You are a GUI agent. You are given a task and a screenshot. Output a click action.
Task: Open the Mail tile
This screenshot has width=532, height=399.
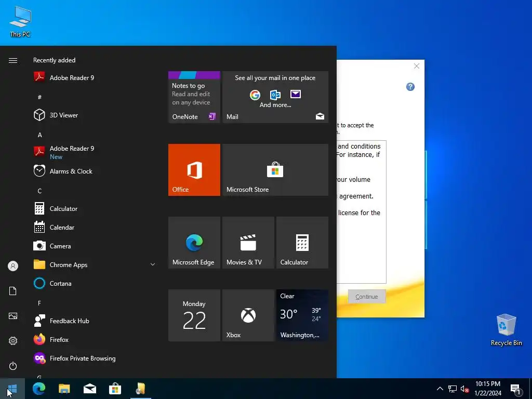point(275,97)
